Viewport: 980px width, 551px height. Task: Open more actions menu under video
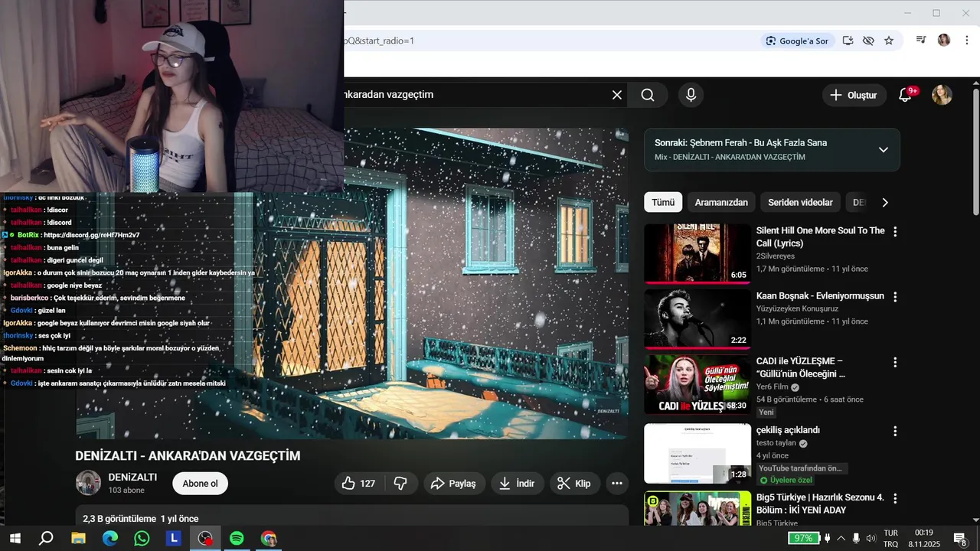point(617,484)
